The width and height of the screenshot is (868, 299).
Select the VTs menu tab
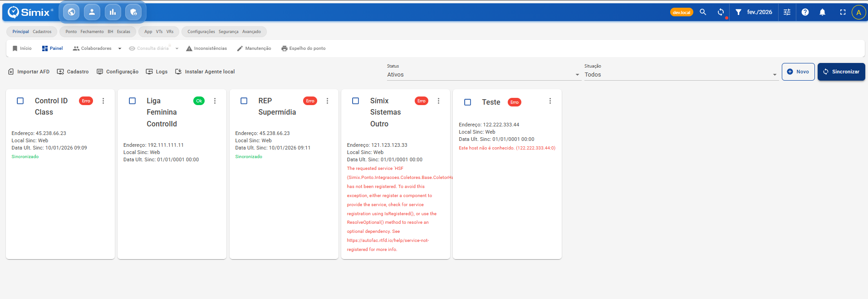159,32
